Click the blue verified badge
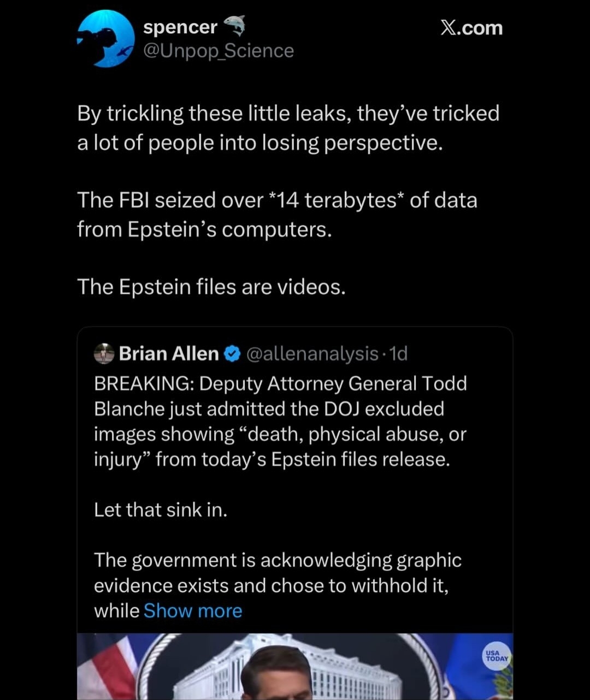 [233, 354]
